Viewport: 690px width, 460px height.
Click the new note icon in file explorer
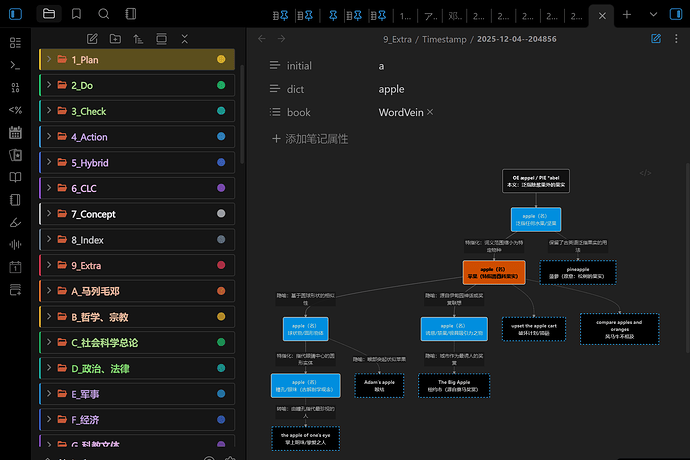92,38
